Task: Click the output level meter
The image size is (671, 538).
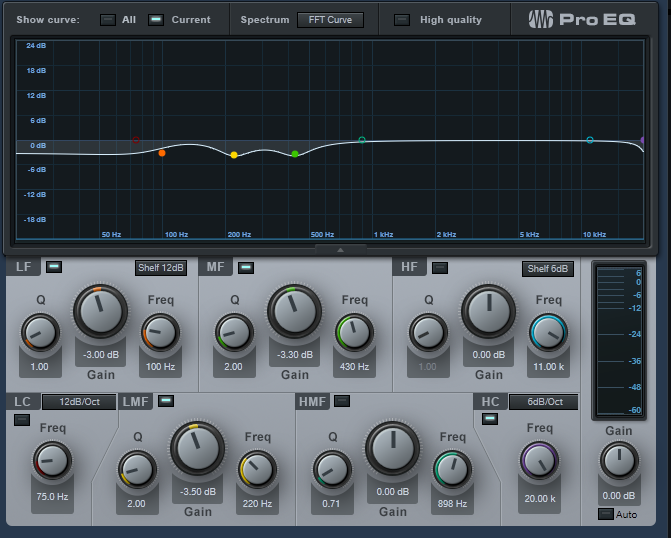Action: click(x=619, y=340)
